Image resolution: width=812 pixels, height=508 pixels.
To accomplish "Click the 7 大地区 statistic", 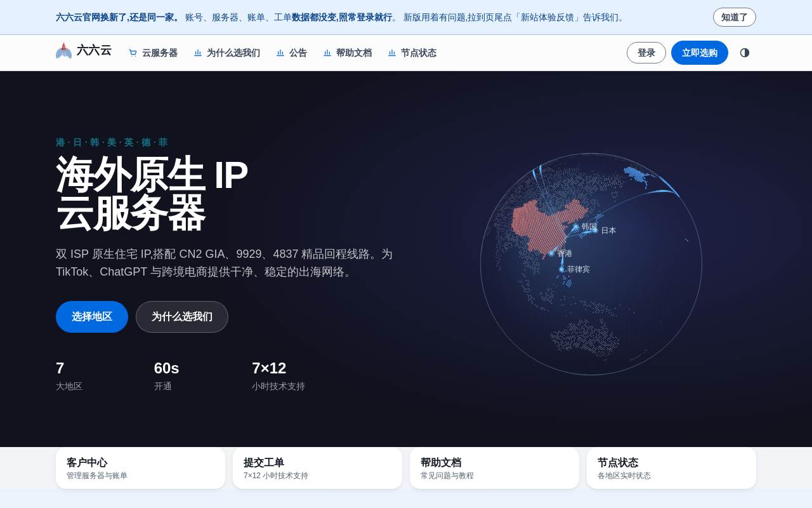I will (x=69, y=376).
